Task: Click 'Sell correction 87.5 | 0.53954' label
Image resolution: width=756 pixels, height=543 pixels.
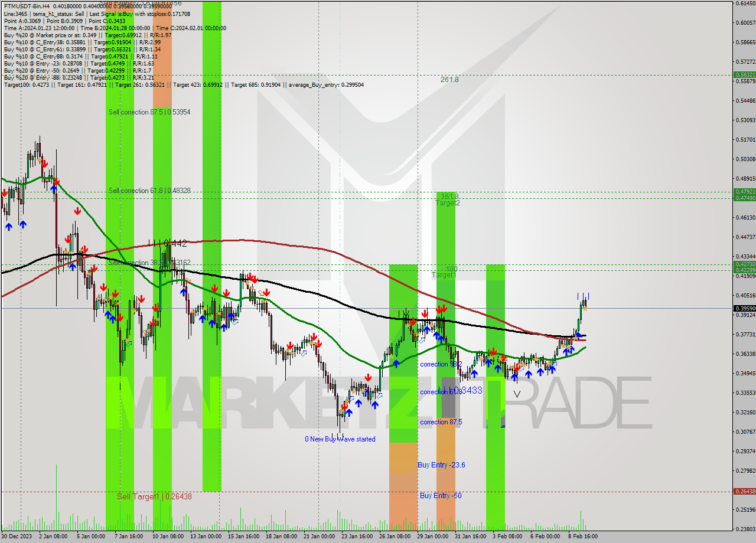Action: [149, 112]
